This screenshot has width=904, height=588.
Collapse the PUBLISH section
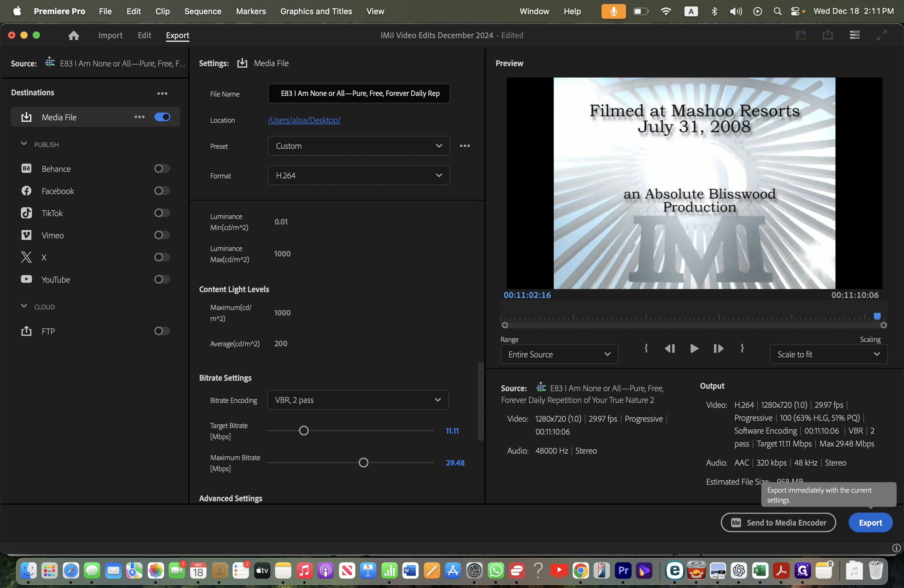24,144
